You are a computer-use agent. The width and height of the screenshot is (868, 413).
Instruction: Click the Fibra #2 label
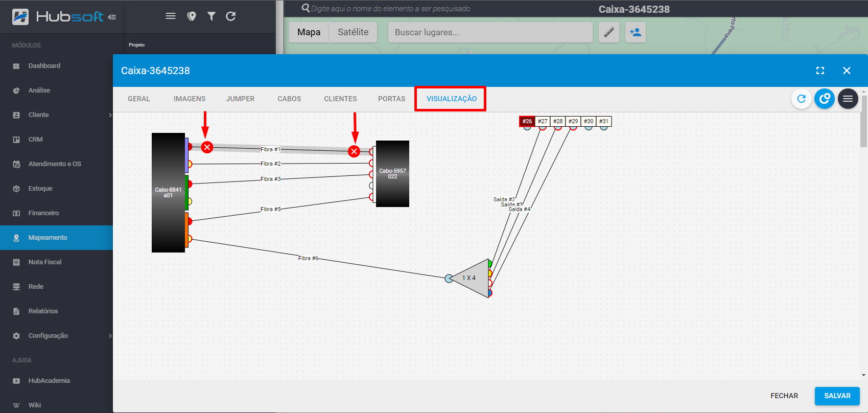pos(270,164)
